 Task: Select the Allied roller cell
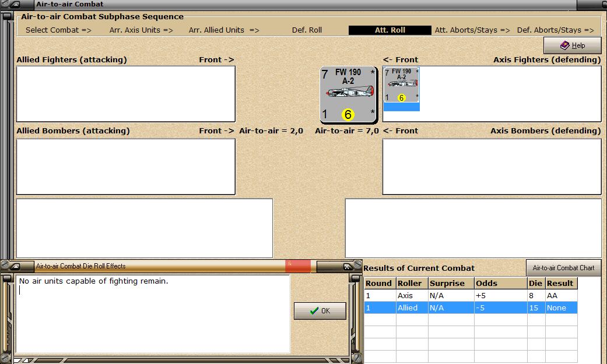(412, 308)
